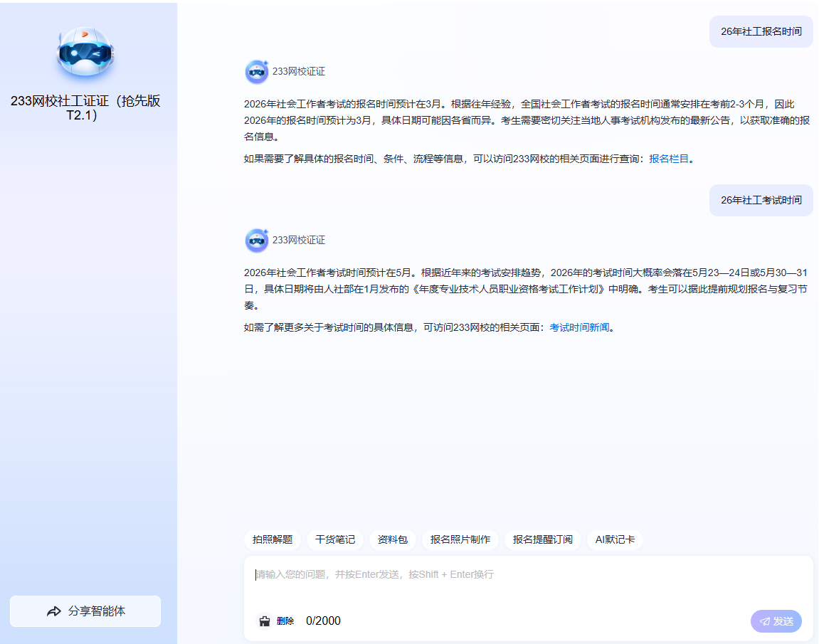Click bot avatar beside the 考试时间 answer

point(256,241)
